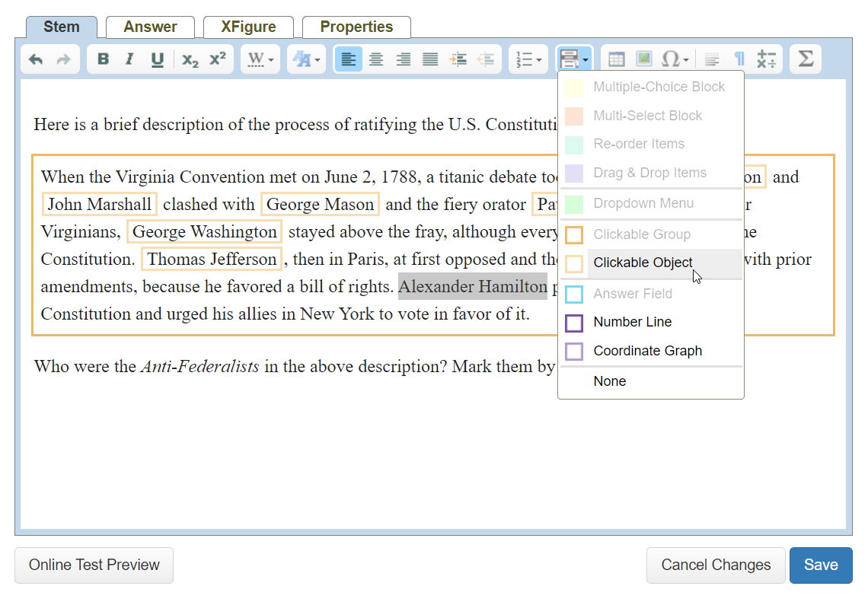Image resolution: width=868 pixels, height=602 pixels.
Task: Click the italic Anti-Federalists text
Action: pos(199,366)
